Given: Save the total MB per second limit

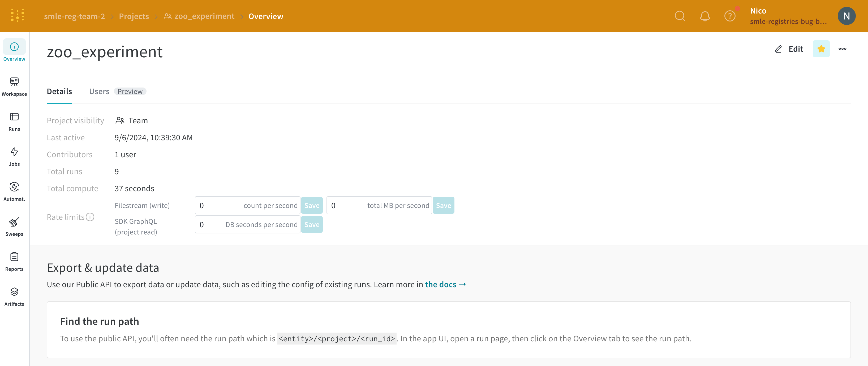Looking at the screenshot, I should pos(443,205).
